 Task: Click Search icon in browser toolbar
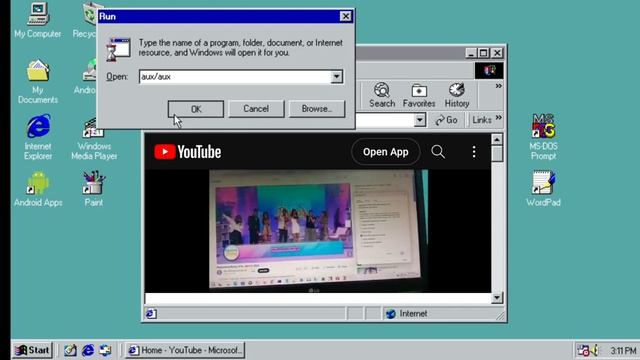(382, 95)
